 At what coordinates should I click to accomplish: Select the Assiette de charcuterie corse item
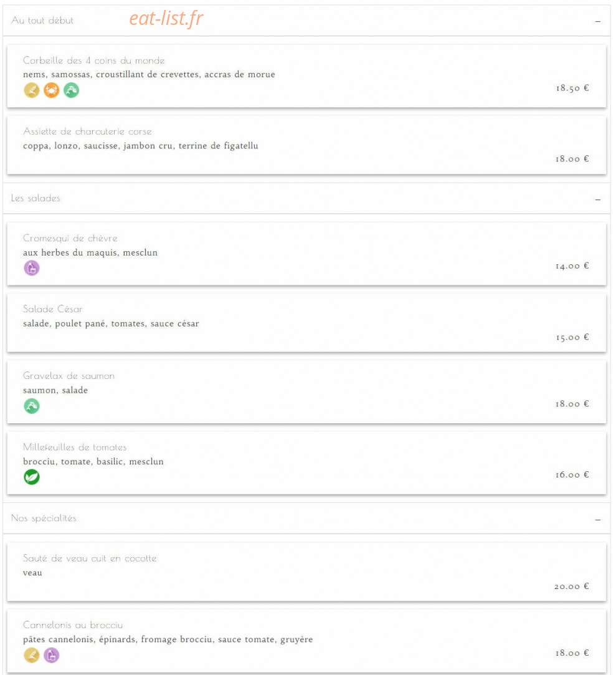click(x=306, y=145)
